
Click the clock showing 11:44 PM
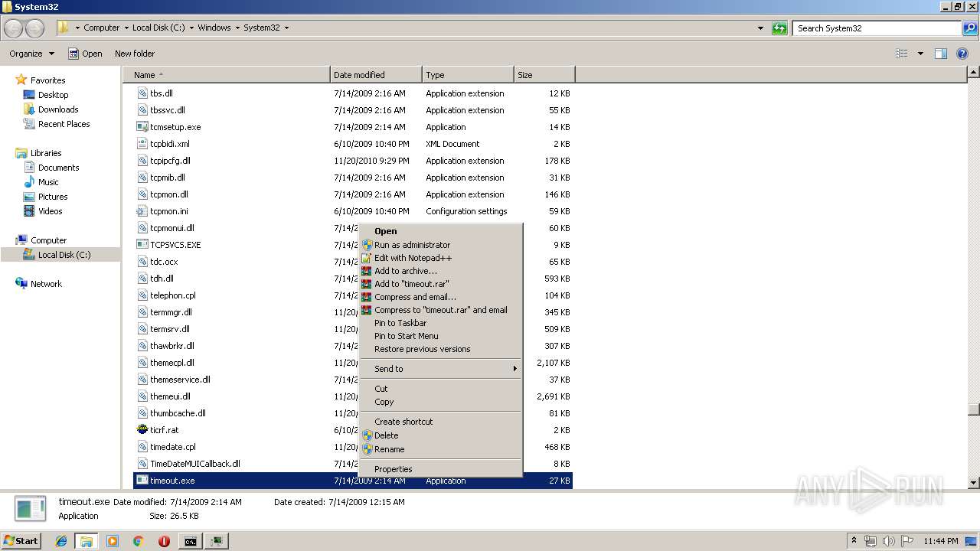[941, 541]
